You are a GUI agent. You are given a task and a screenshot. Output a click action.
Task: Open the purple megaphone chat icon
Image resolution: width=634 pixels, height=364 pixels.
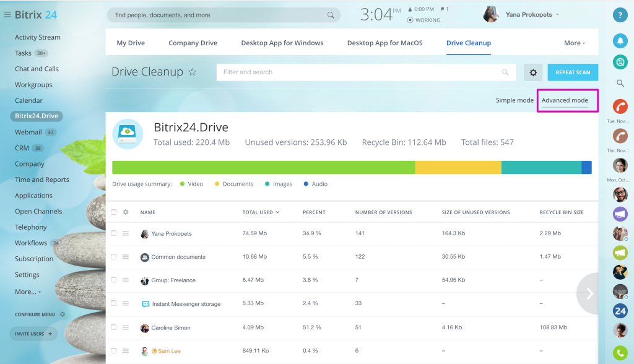(620, 214)
